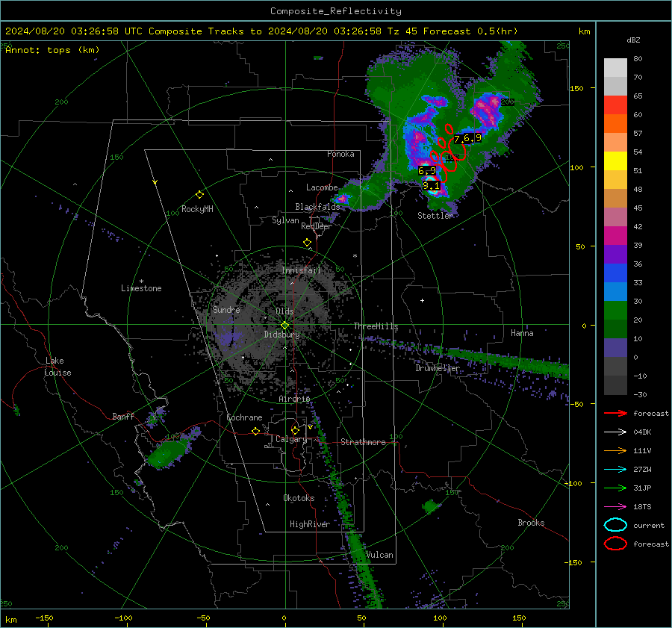Viewport: 672px width, 628px height.
Task: Click the yellow diamond marker below Cochrane
Action: point(256,431)
